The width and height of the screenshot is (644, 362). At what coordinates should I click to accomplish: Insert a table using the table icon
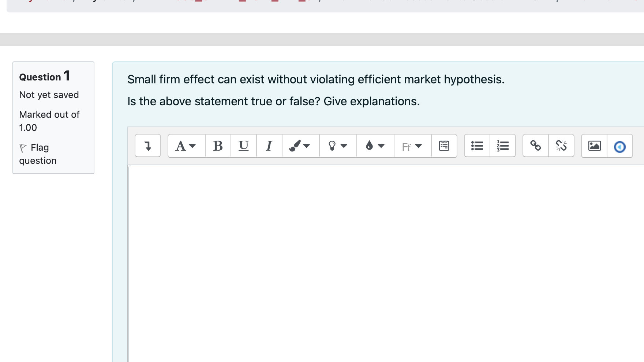click(444, 146)
